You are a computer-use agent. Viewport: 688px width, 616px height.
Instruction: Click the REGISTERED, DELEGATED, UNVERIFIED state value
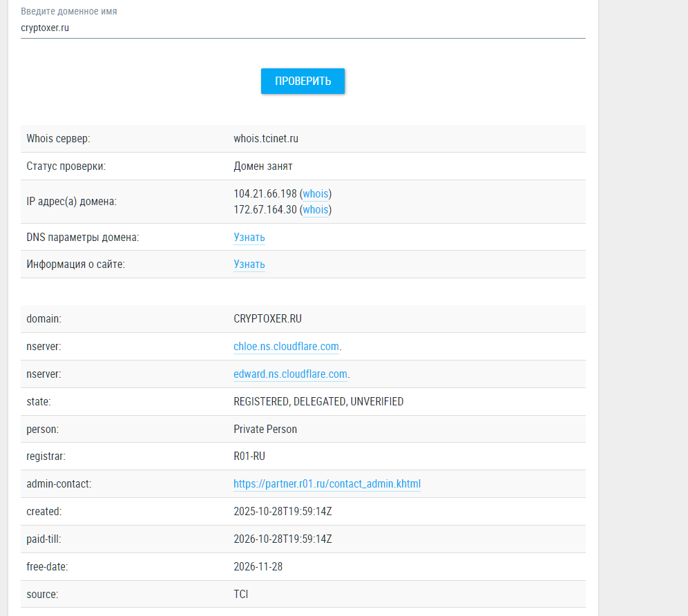[318, 402]
